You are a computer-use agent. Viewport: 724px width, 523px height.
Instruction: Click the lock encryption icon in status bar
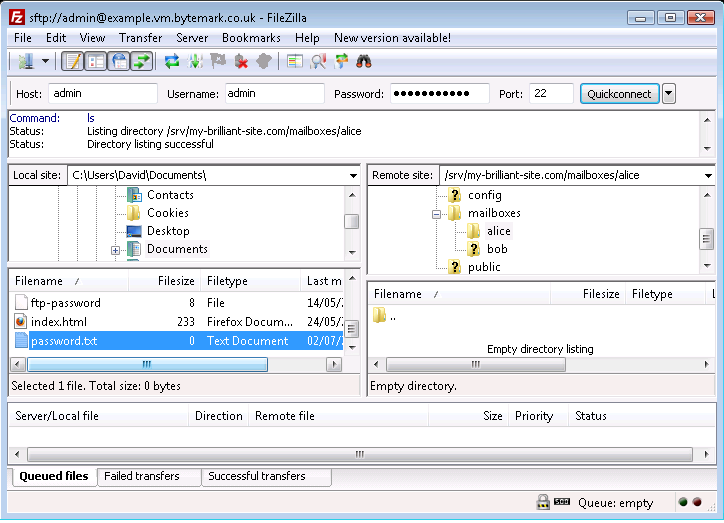click(x=542, y=503)
